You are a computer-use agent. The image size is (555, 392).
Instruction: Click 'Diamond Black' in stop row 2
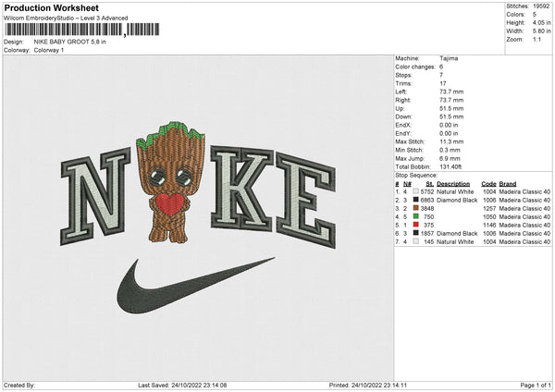tap(457, 201)
